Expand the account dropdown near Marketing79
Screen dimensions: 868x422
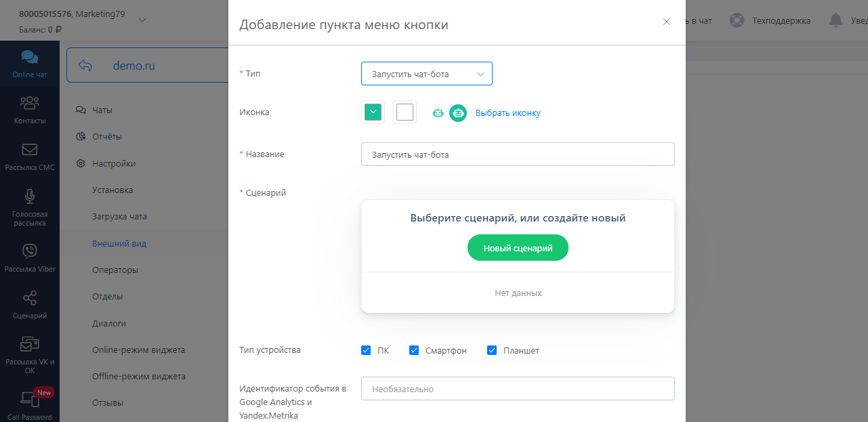[142, 20]
